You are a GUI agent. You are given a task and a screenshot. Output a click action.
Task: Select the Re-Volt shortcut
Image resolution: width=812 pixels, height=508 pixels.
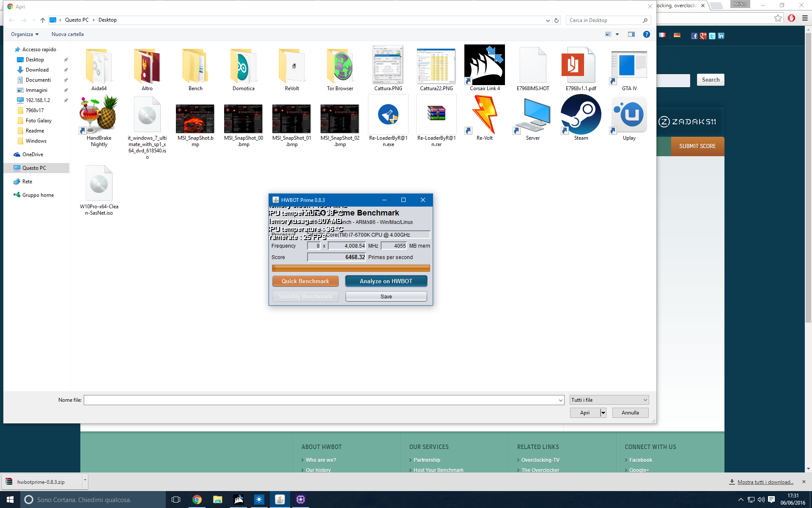click(485, 119)
